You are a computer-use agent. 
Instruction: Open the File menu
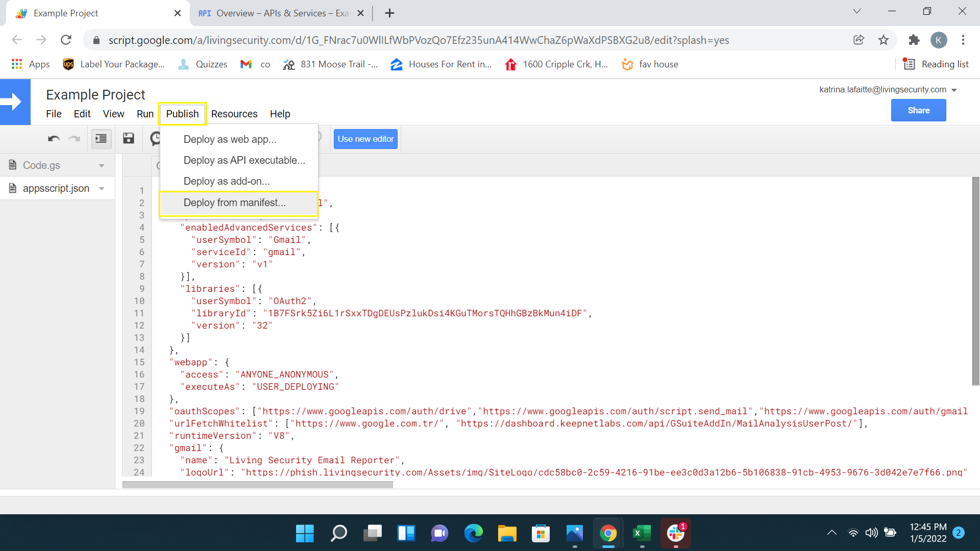54,114
